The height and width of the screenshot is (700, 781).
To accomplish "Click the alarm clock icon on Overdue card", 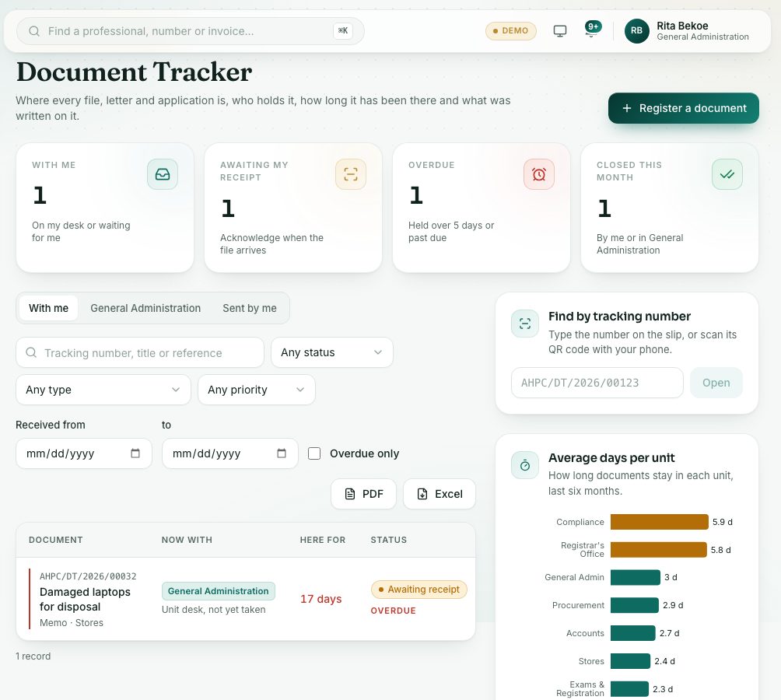I will pos(539,174).
